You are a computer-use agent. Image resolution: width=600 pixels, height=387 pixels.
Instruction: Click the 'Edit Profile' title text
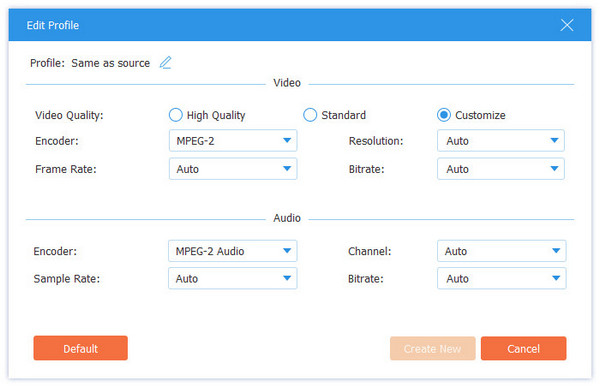53,25
